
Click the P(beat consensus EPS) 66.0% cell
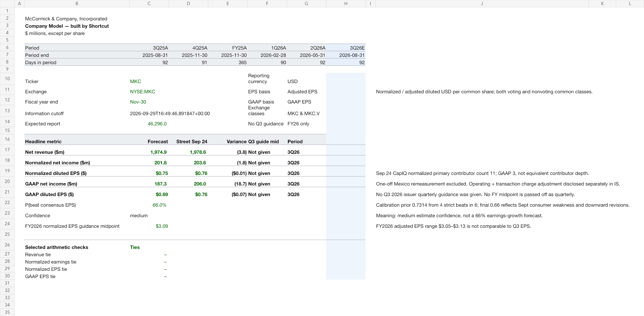click(159, 205)
